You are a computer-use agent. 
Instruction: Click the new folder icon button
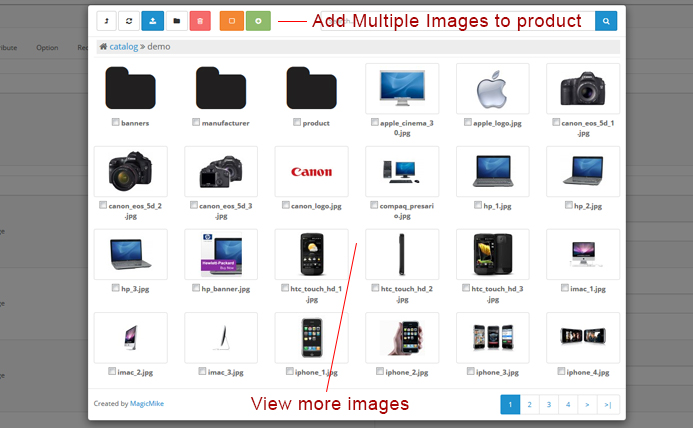pyautogui.click(x=176, y=21)
